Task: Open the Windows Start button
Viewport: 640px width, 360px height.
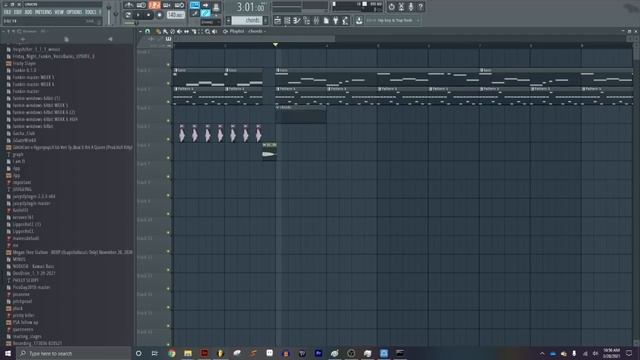Action: [8, 353]
